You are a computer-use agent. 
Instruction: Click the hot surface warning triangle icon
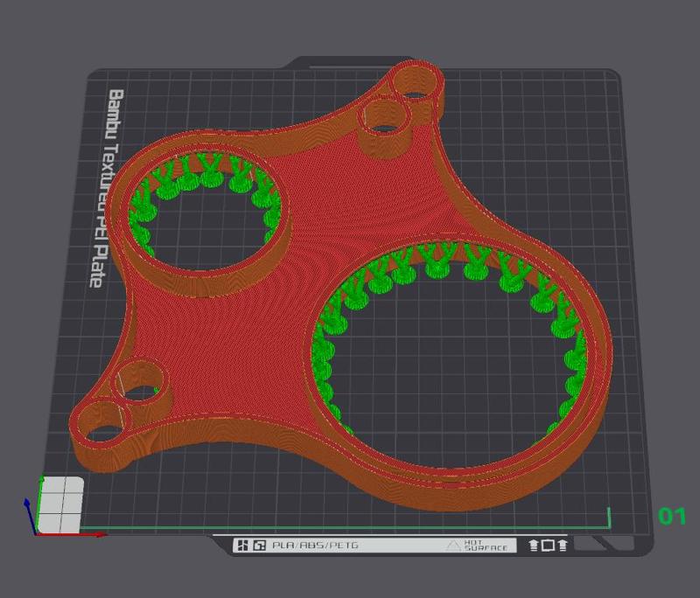[x=453, y=546]
